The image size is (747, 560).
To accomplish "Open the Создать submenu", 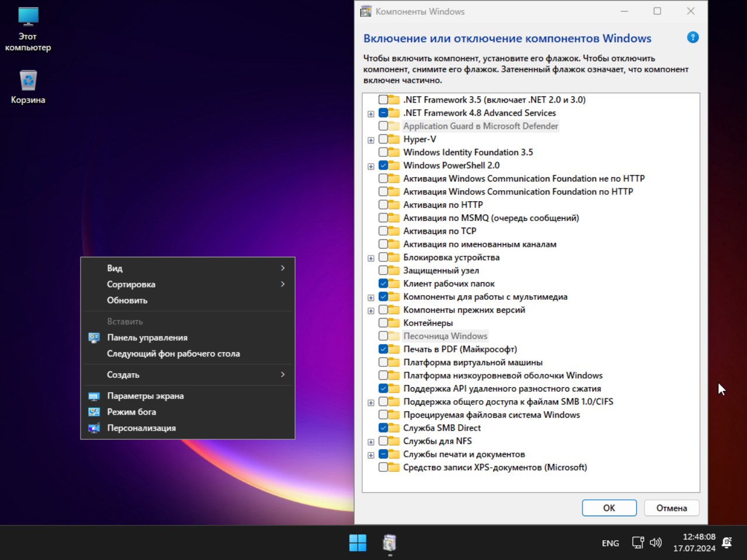I will [187, 374].
